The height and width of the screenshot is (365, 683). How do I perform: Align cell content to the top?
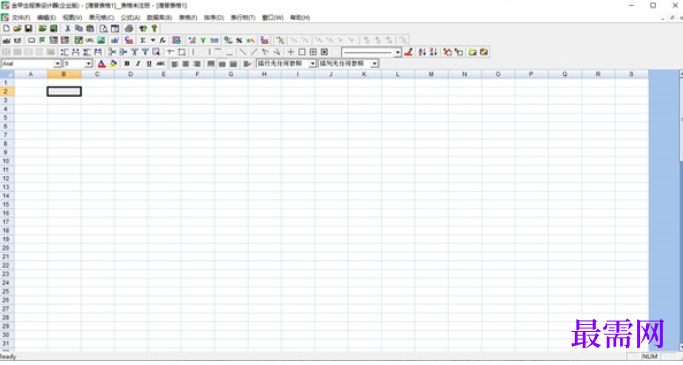point(211,64)
